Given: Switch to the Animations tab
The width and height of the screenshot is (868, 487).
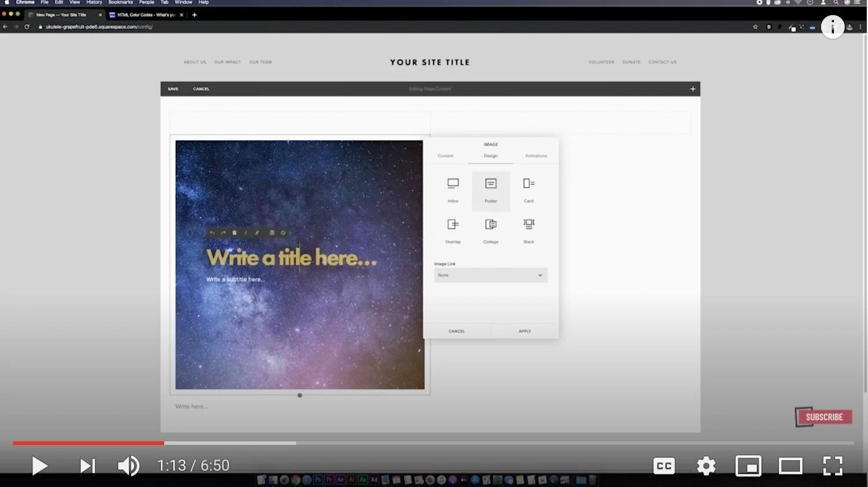Looking at the screenshot, I should coord(536,156).
